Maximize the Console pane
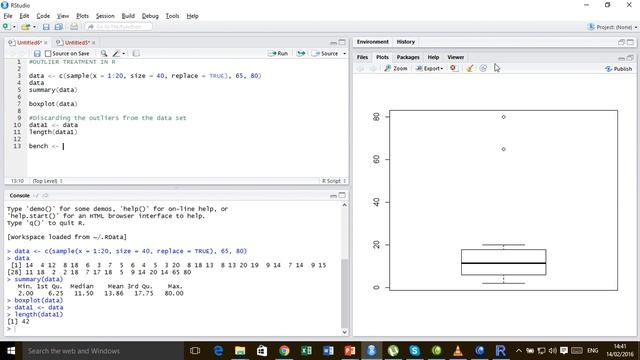The image size is (640, 360). tap(342, 195)
